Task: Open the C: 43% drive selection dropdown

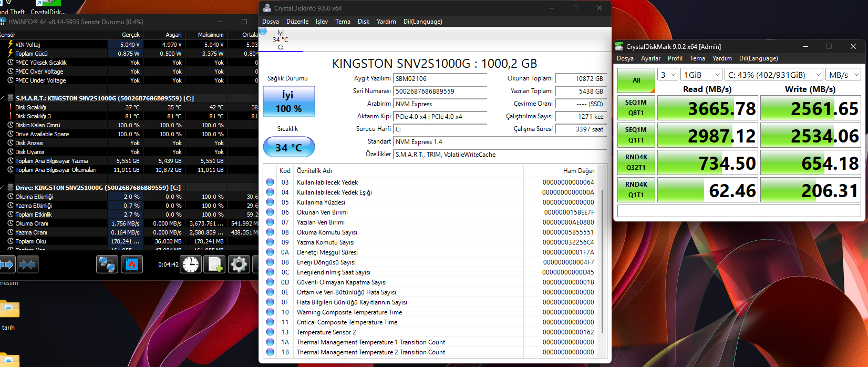Action: pyautogui.click(x=773, y=75)
